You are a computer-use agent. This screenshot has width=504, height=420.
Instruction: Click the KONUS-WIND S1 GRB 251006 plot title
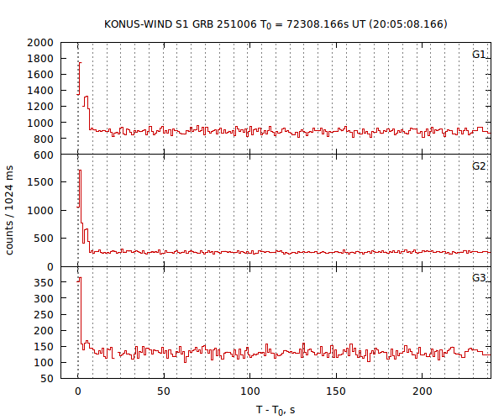276,24
